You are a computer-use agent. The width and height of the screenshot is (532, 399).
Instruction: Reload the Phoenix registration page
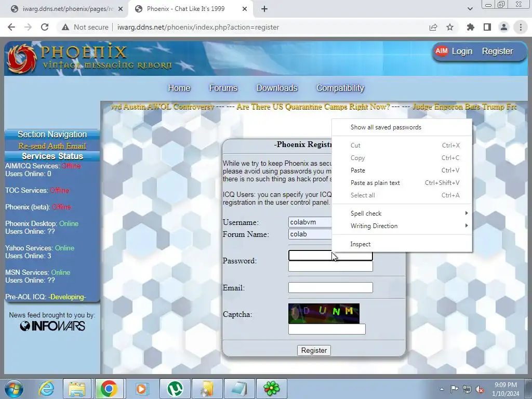tap(45, 27)
